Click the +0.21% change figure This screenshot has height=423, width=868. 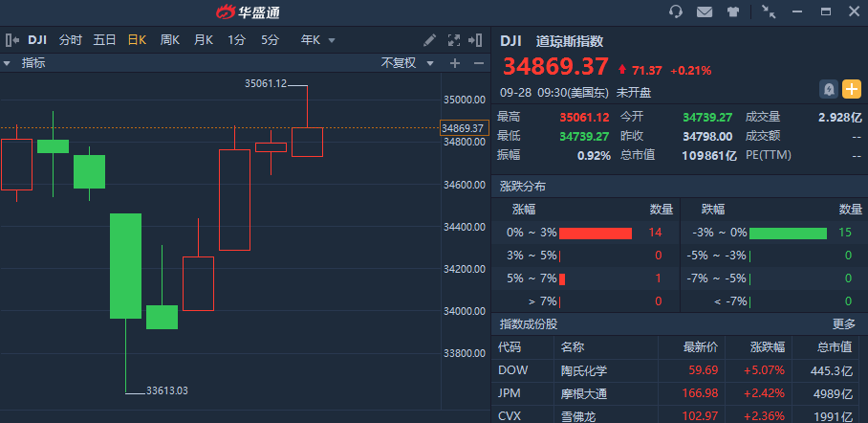click(691, 71)
